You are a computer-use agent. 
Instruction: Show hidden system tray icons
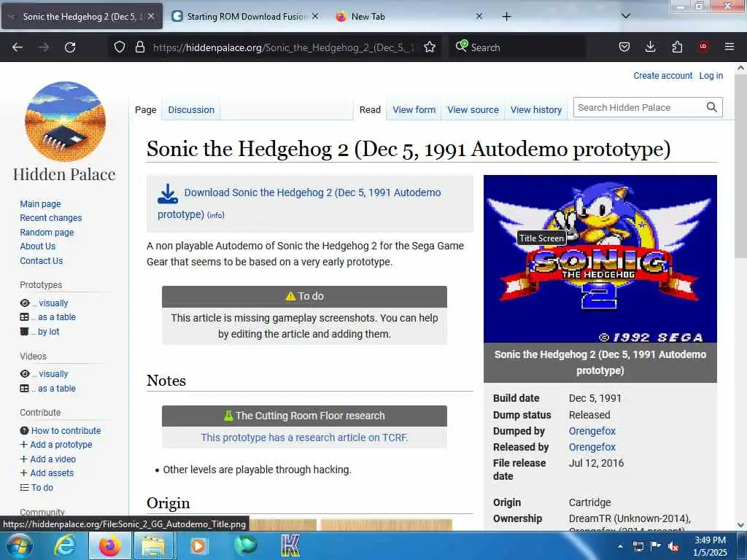pos(620,546)
